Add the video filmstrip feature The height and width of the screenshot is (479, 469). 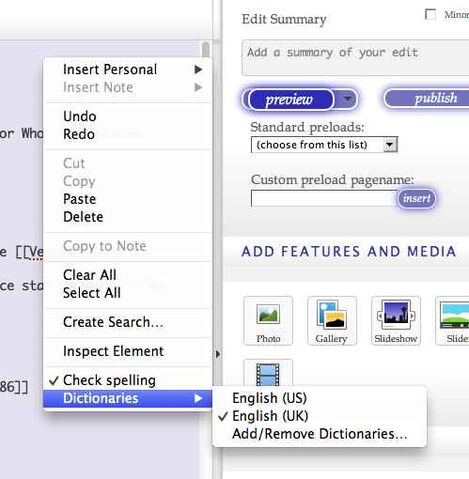click(268, 373)
